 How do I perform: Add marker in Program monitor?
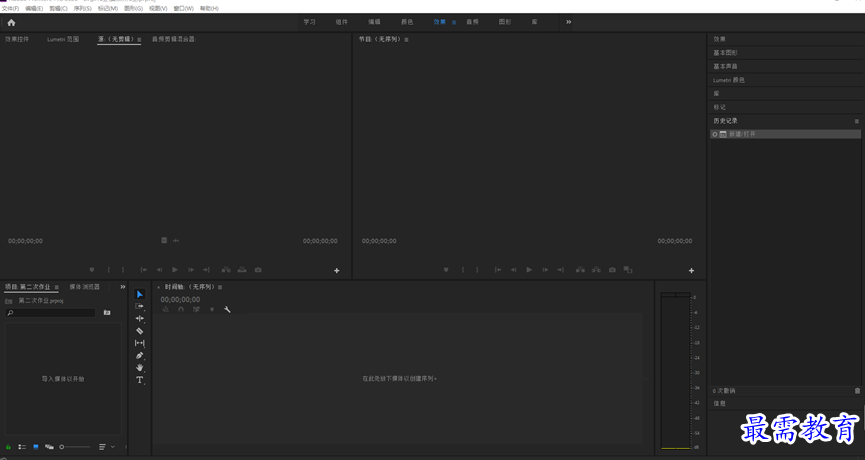tap(446, 270)
